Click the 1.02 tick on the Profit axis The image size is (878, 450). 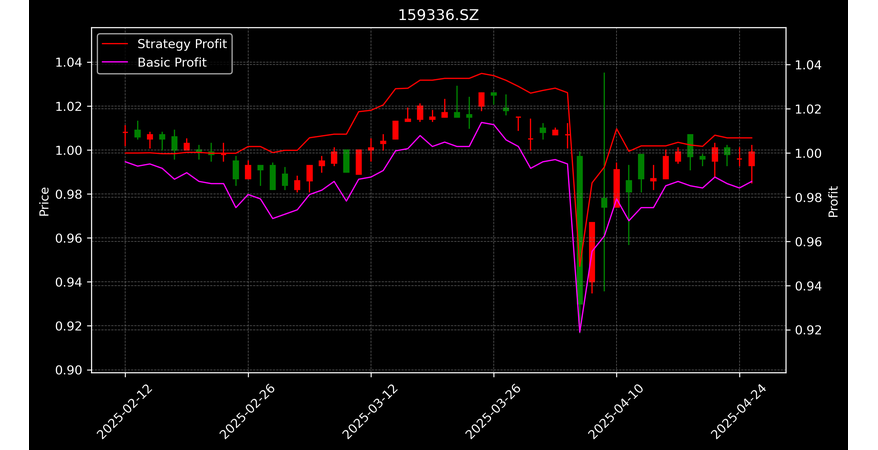point(808,110)
